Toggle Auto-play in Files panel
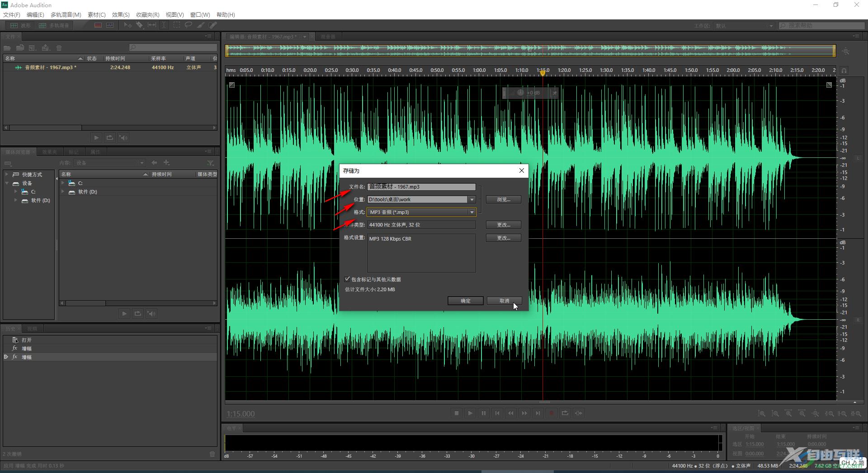This screenshot has width=868, height=473. click(x=123, y=137)
